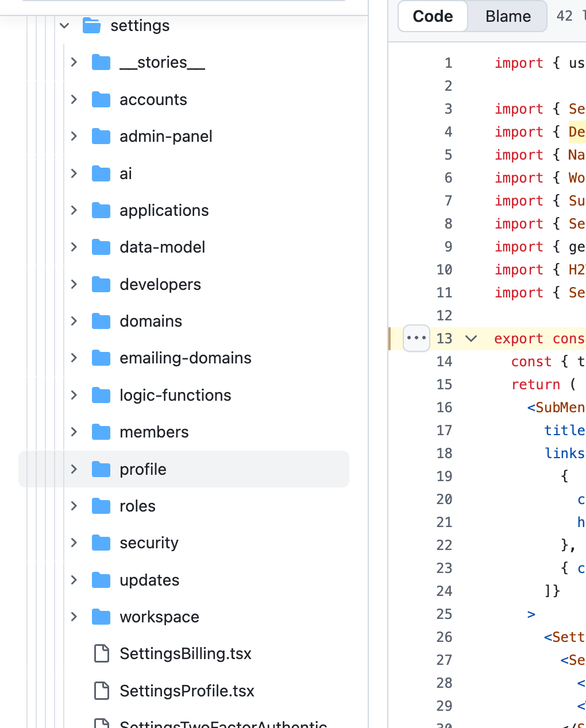Expand the applications folder chevron
This screenshot has height=728, width=586.
(x=74, y=210)
